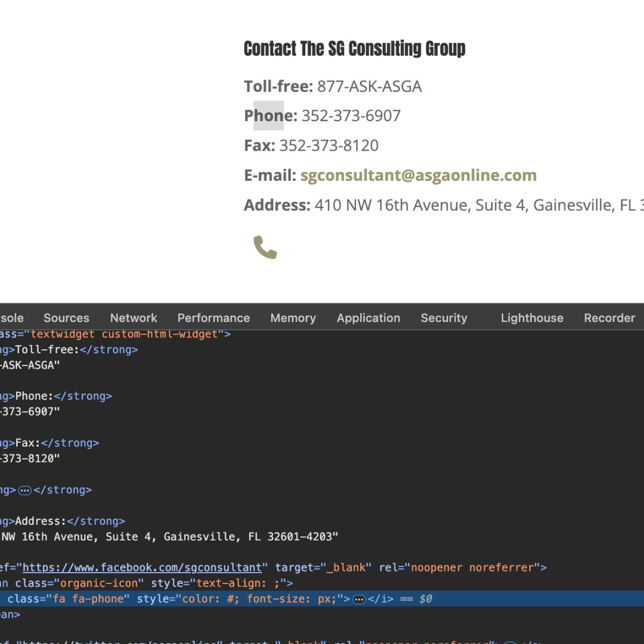Click the facebook.com/sgconsultant URL in DOM
Viewport: 644px width, 644px height.
[142, 568]
